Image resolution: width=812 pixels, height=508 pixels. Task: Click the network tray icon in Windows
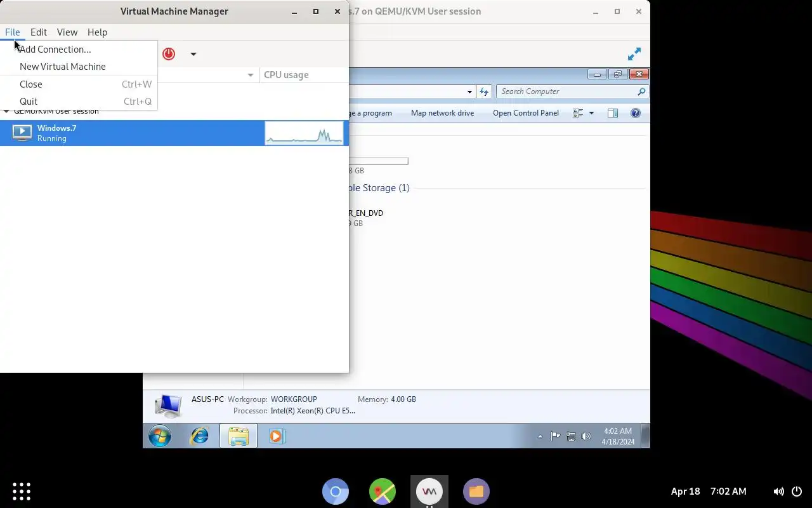[x=570, y=436]
